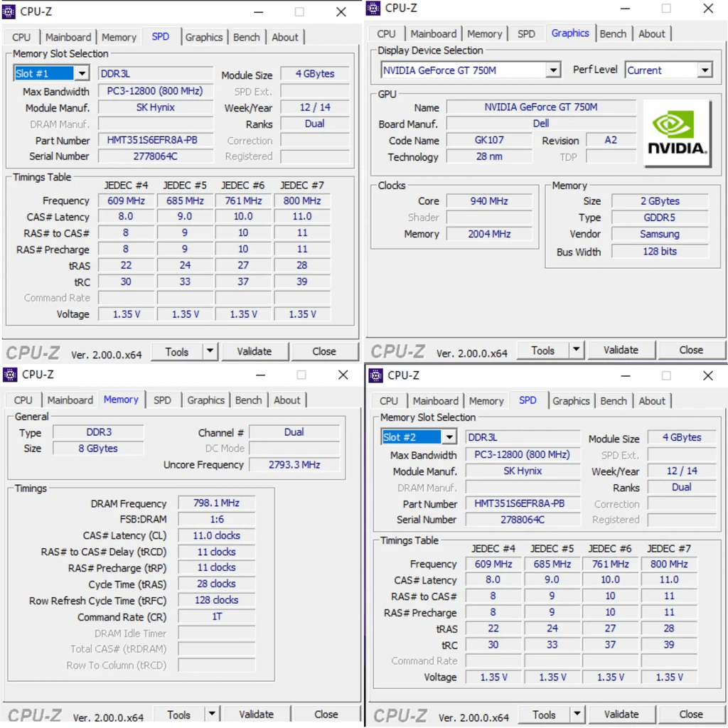The height and width of the screenshot is (728, 728).
Task: Open the Slot #1 memory slot dropdown
Action: 82,73
